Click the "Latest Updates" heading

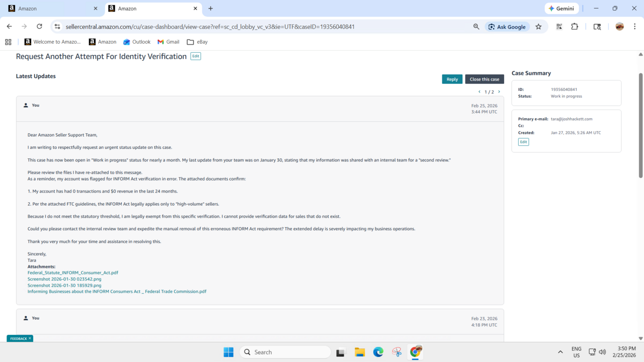(x=36, y=76)
